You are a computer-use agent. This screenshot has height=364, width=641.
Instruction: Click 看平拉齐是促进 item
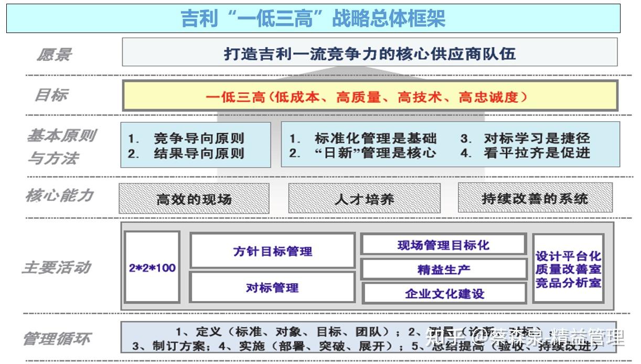(537, 153)
